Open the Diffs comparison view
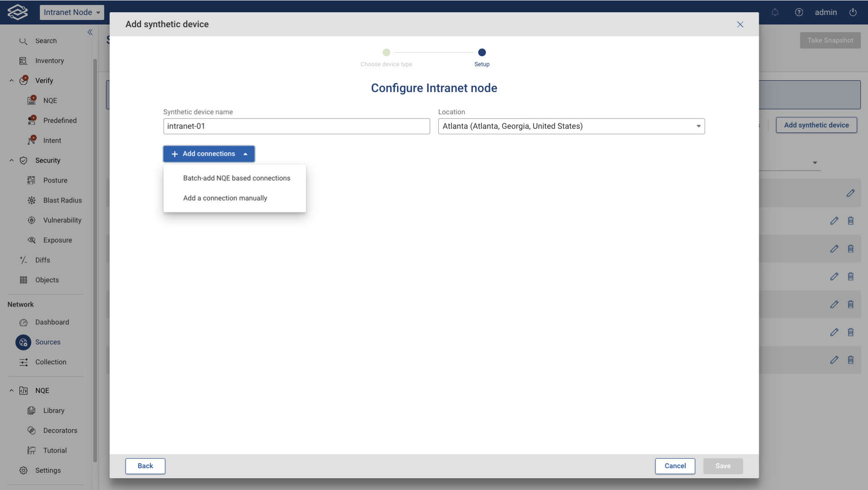This screenshot has height=490, width=868. point(43,260)
